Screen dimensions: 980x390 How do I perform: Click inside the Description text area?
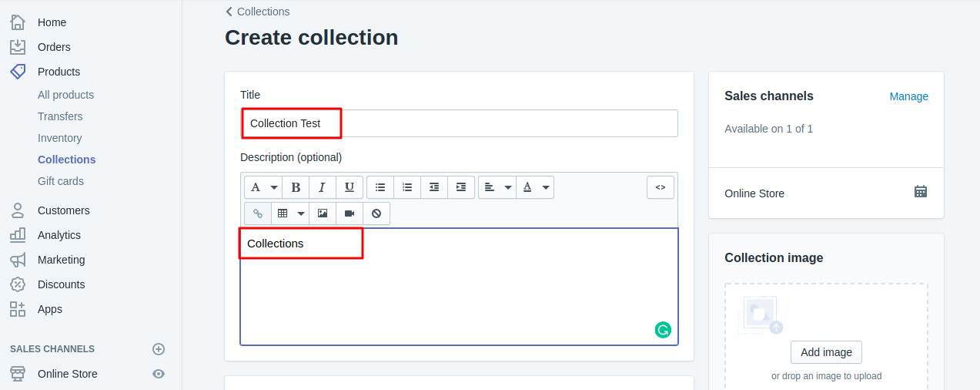click(x=459, y=286)
